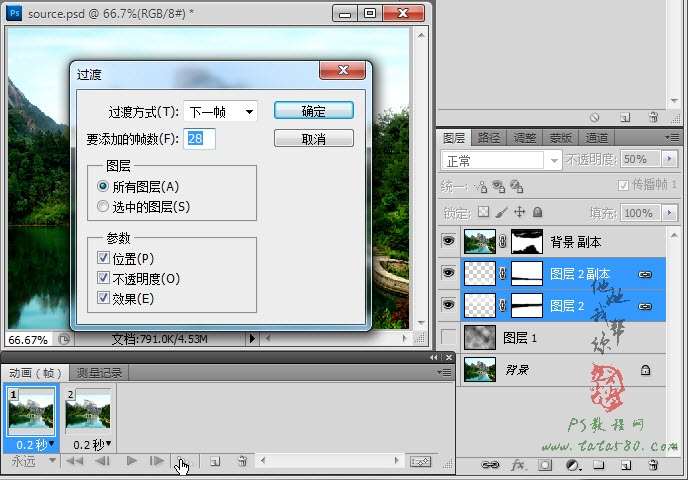The width and height of the screenshot is (688, 480).
Task: Switch to 测量记录 tab
Action: 99,373
